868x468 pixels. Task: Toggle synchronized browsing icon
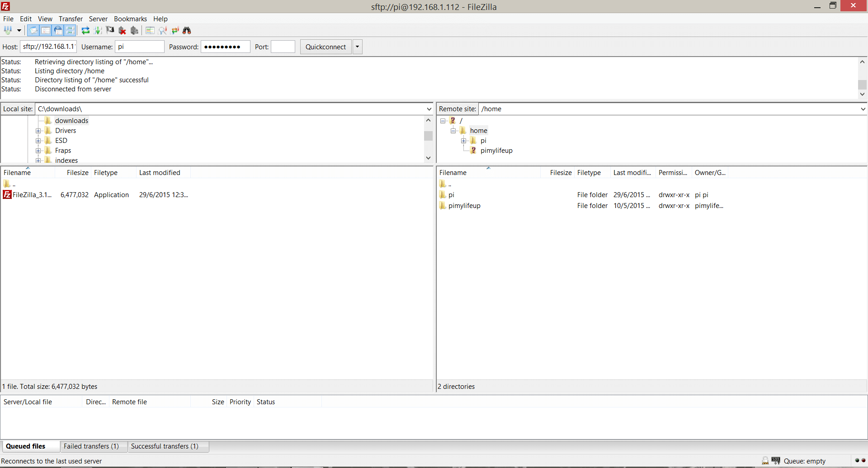[175, 30]
